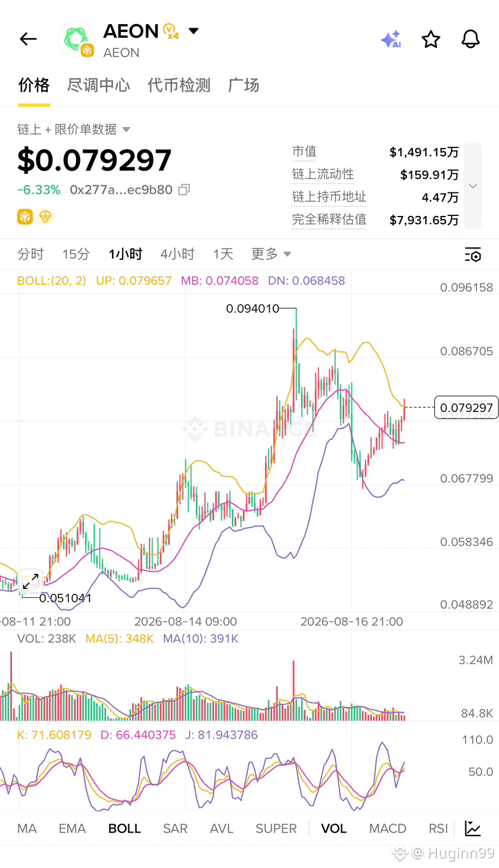Tap FDV value $7,931.65万
The image size is (499, 868).
[424, 220]
